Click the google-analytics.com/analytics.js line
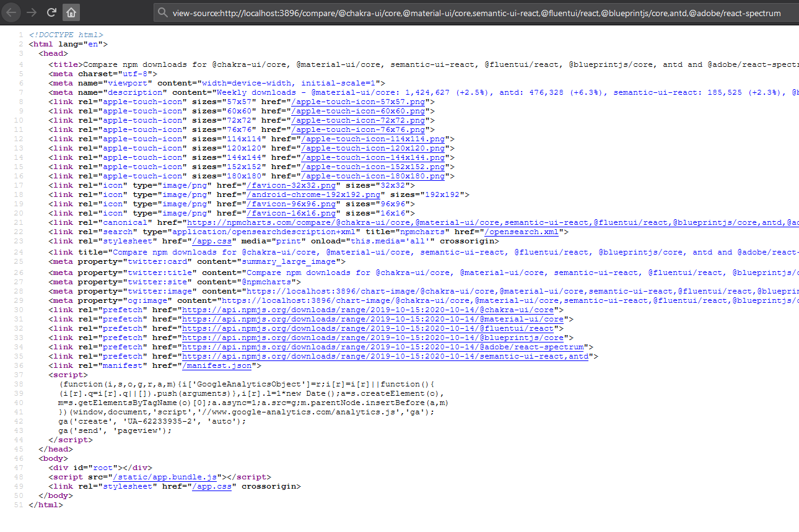Image resolution: width=799 pixels, height=532 pixels. tap(247, 412)
